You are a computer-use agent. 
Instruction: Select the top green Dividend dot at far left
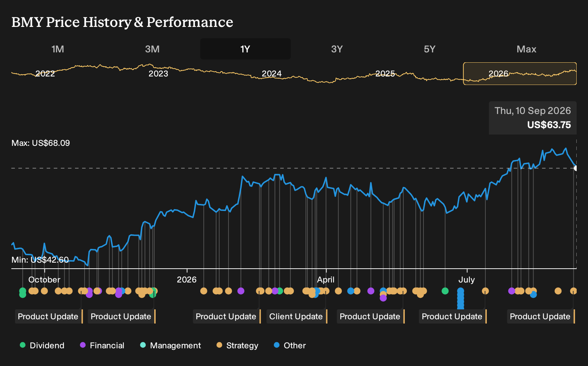23,291
